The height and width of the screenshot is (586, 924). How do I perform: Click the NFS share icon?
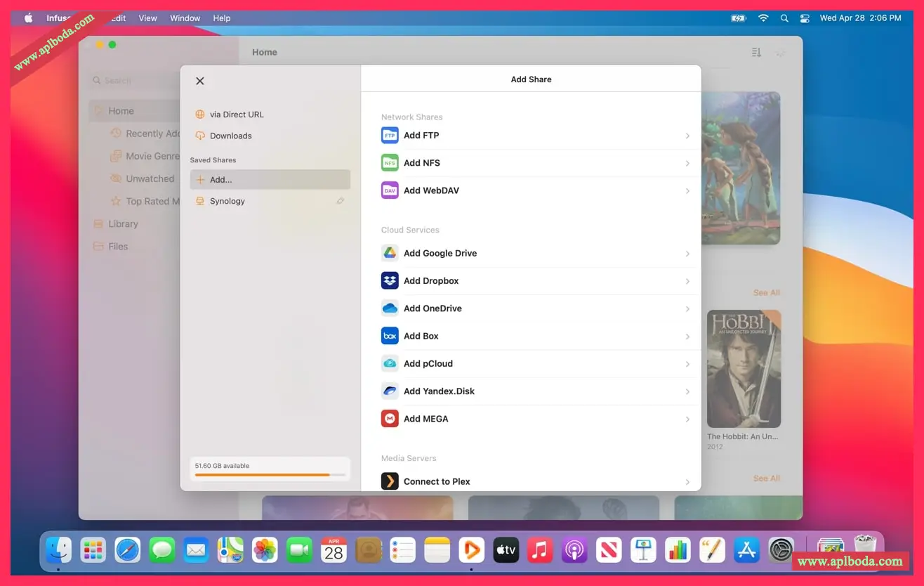[390, 163]
